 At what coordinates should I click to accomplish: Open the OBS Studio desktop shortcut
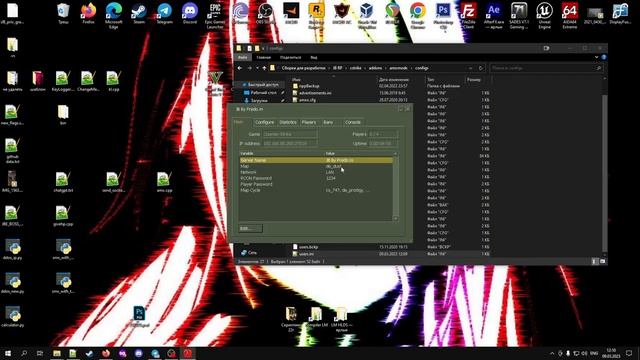pos(266,13)
